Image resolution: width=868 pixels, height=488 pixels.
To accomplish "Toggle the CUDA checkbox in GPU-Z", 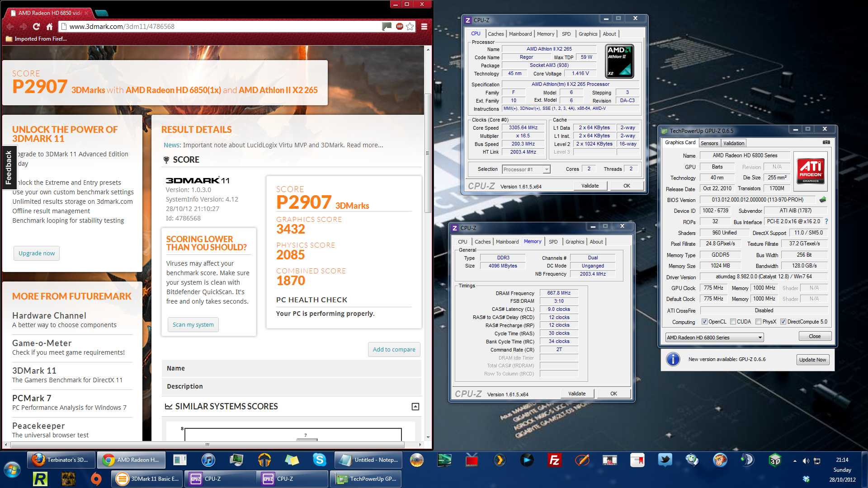I will (733, 322).
